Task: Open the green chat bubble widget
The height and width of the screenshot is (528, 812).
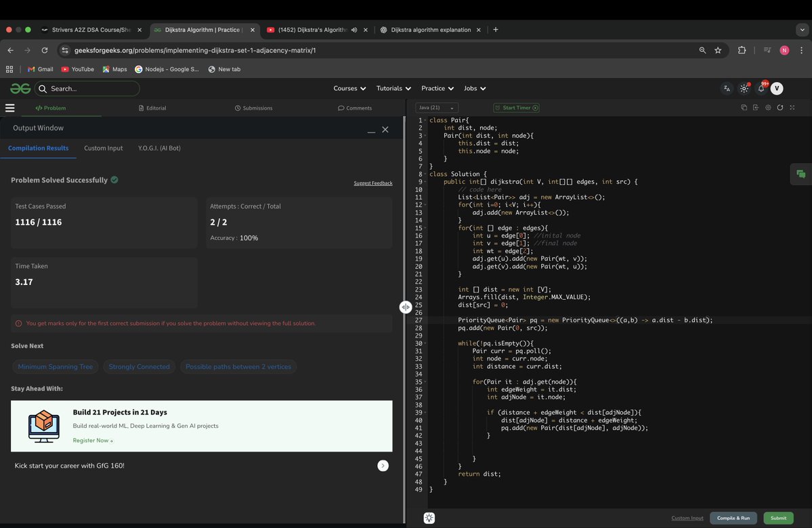Action: coord(801,174)
